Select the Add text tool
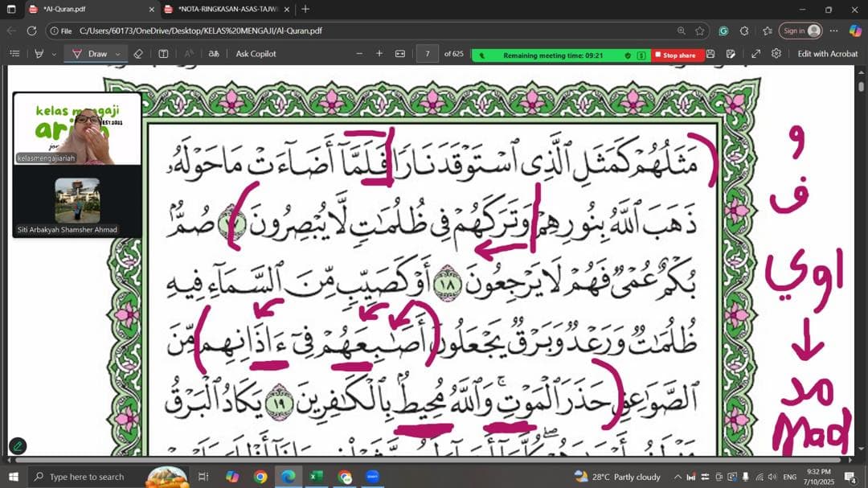Image resolution: width=868 pixels, height=488 pixels. point(163,54)
